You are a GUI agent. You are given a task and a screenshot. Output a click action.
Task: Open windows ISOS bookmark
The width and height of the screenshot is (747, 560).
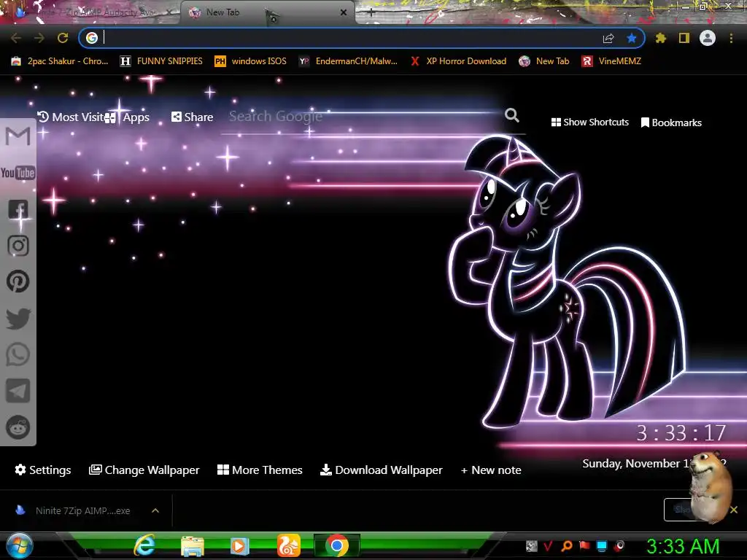click(251, 61)
